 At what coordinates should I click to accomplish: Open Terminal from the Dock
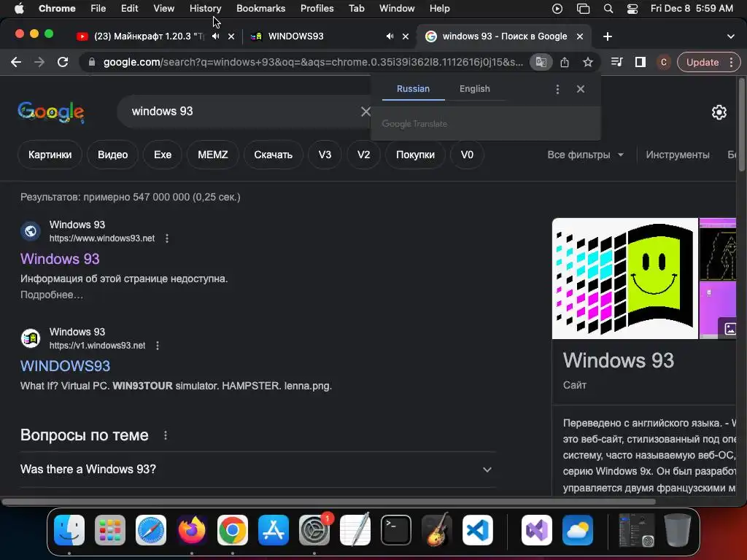coord(396,529)
